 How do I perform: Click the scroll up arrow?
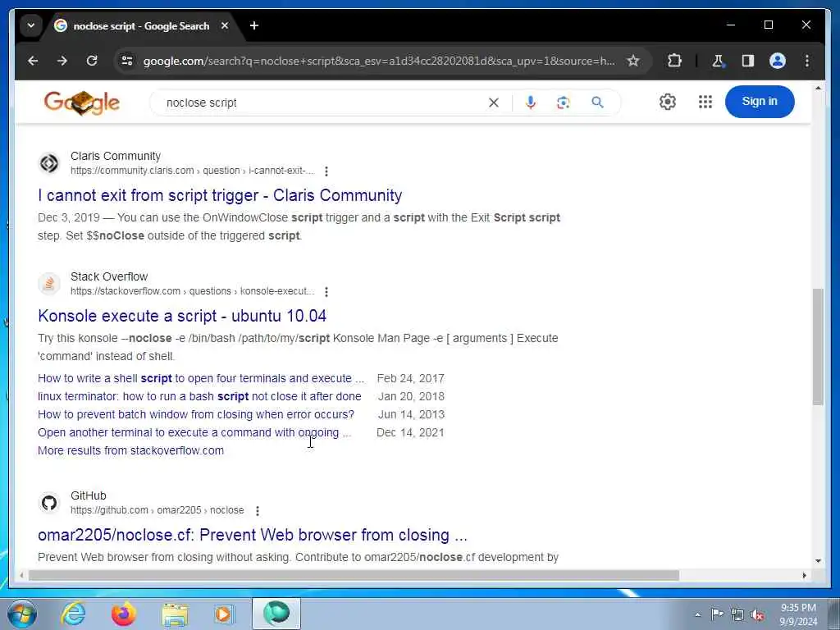pyautogui.click(x=818, y=88)
